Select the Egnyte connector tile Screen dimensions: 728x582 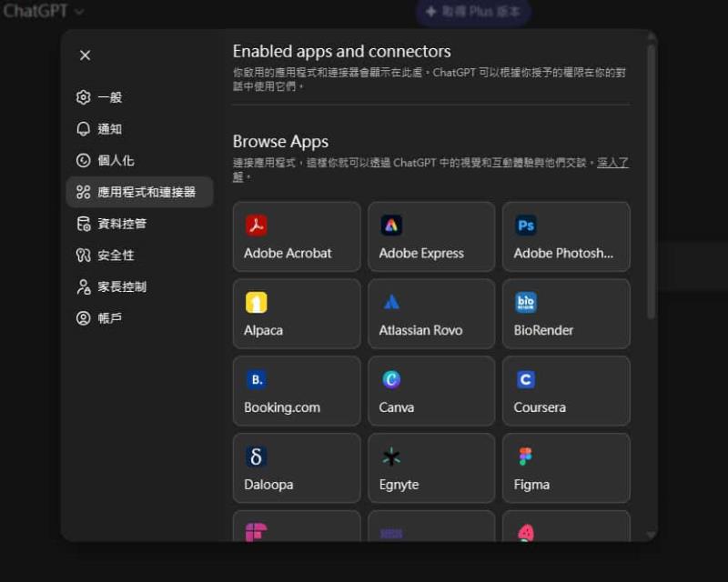(430, 468)
